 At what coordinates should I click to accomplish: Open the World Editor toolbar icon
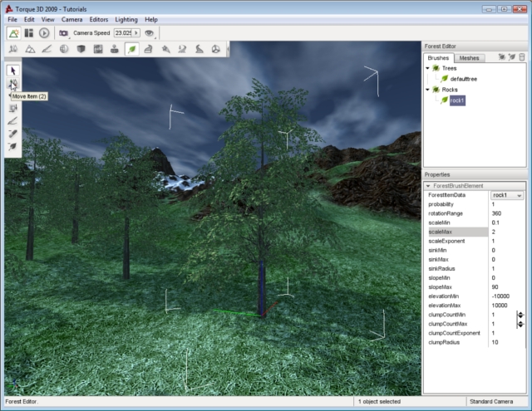click(14, 32)
